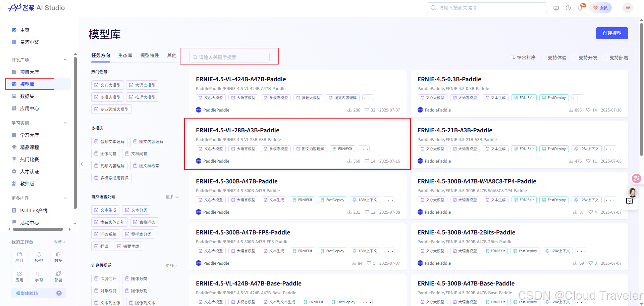This screenshot has height=306, width=644.
Task: Open the ERNIE-4.5-VL-424B-A47B-Paddle model title
Action: pos(241,79)
